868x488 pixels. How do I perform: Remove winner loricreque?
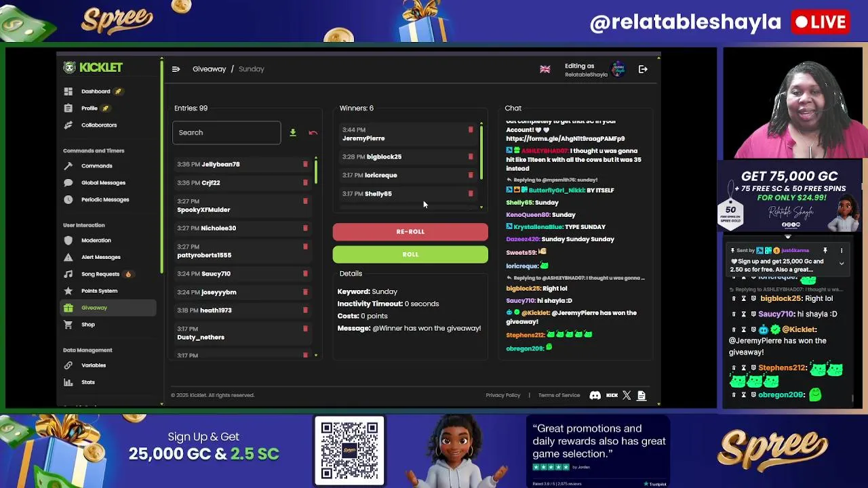(x=471, y=175)
